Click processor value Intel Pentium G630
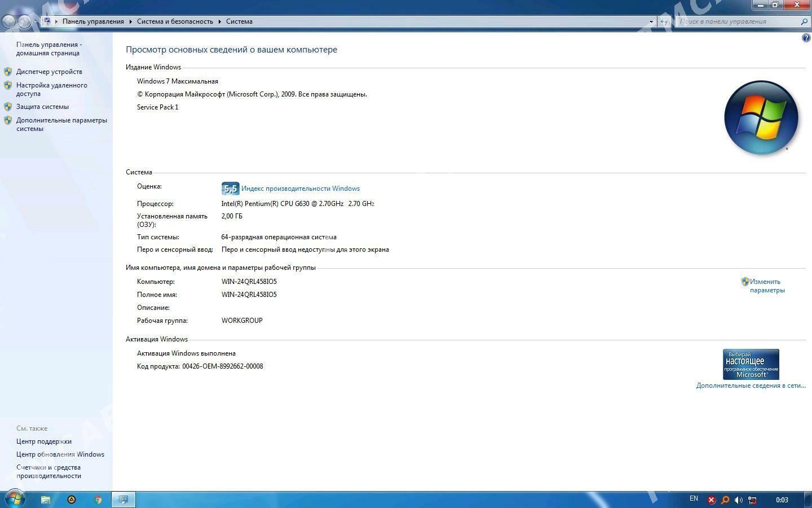Screen dimensions: 812x508 coord(298,204)
